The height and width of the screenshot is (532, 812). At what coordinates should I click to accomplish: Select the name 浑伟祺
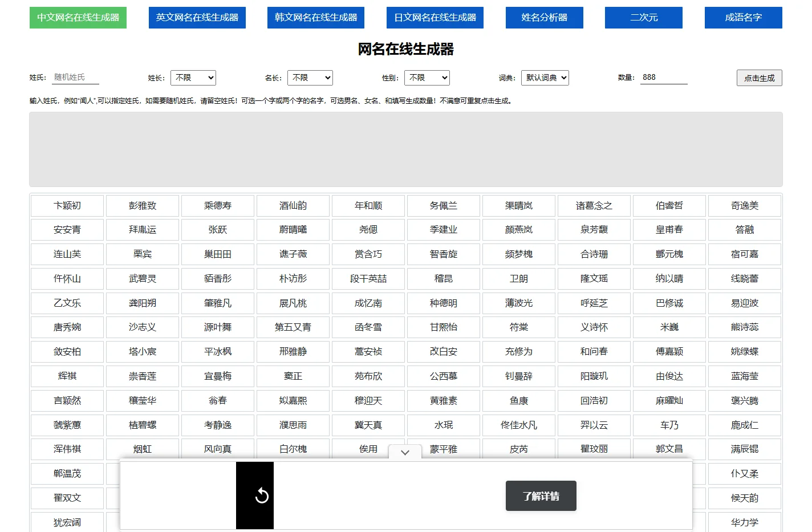click(x=67, y=449)
